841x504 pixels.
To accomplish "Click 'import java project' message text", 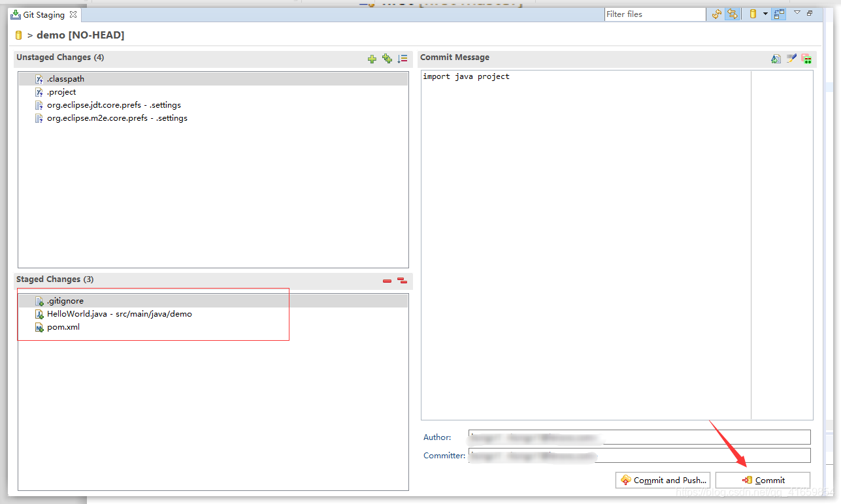I will [466, 76].
